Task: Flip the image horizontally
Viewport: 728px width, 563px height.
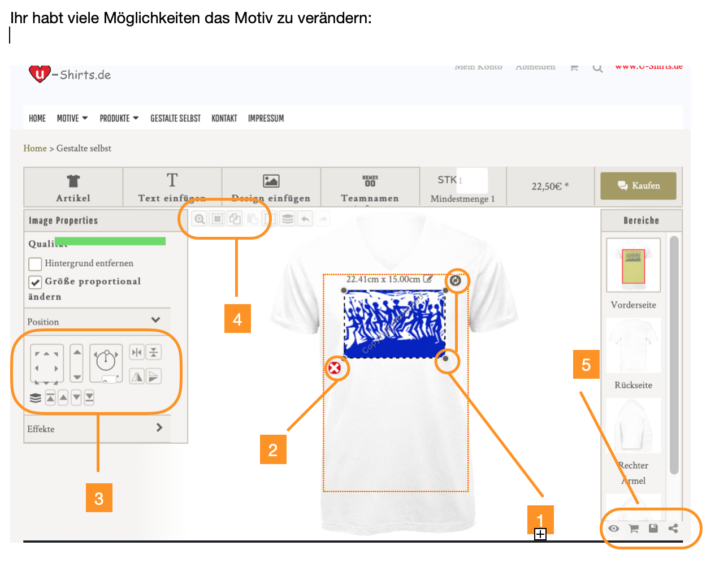Action: pyautogui.click(x=137, y=376)
